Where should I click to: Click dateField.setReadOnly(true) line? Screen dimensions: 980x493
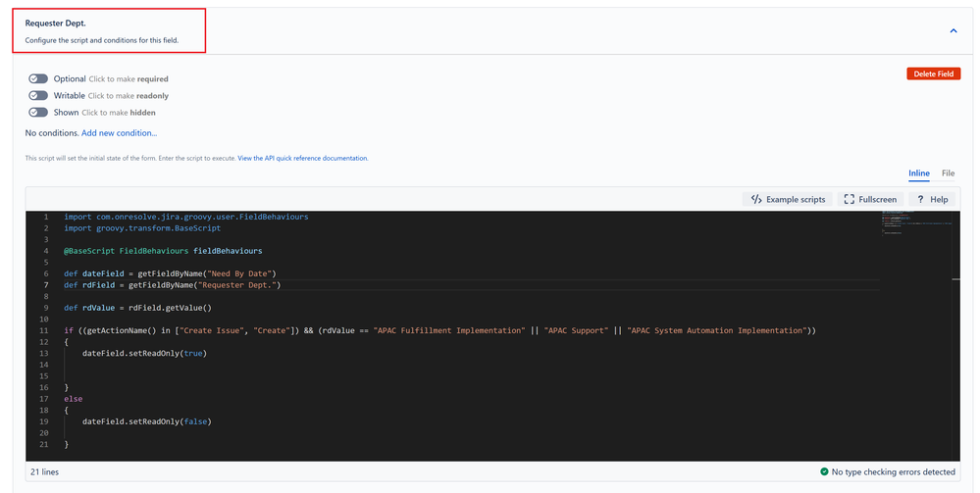[144, 353]
